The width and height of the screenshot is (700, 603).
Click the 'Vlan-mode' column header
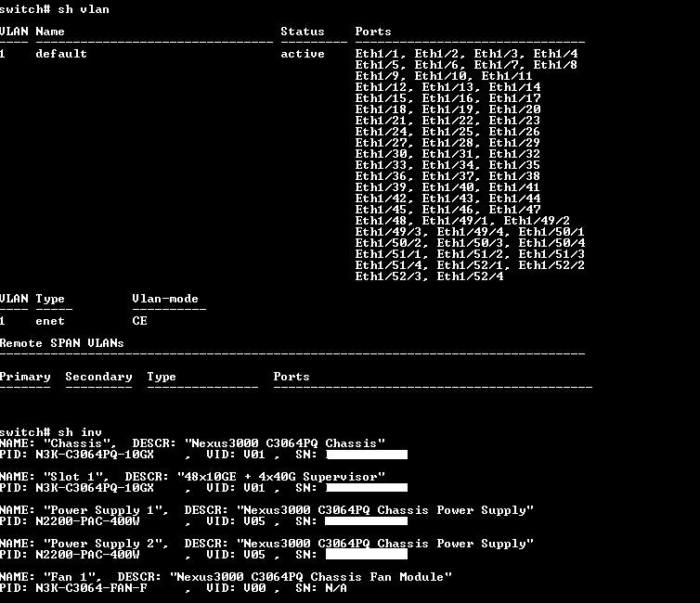tap(165, 299)
